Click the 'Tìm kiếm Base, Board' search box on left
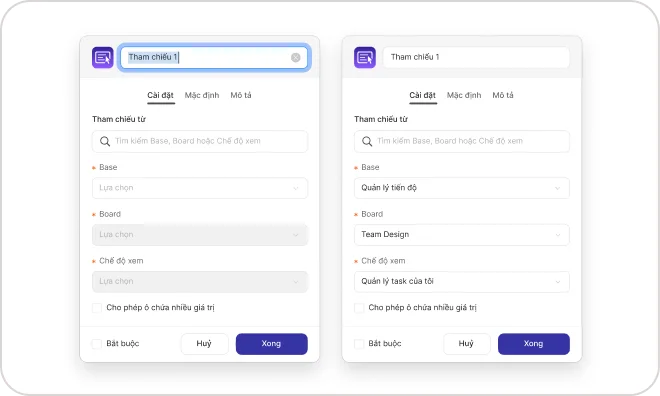 coord(200,141)
